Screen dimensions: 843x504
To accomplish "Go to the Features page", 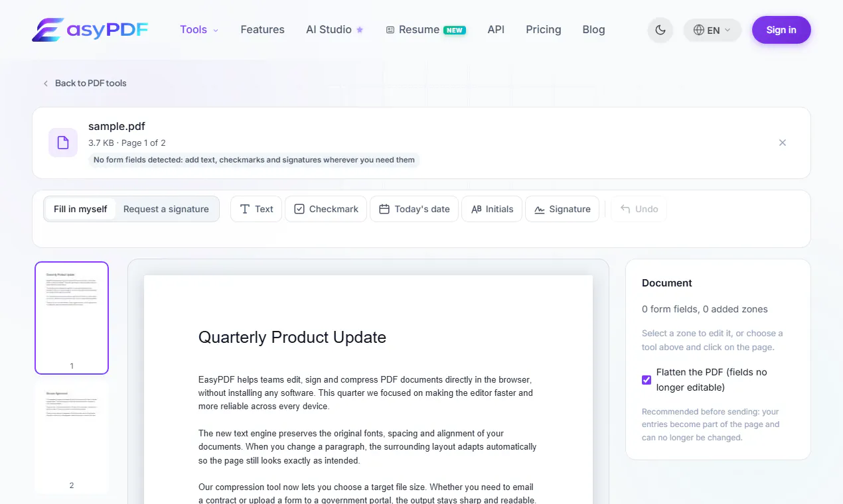I will 262,30.
